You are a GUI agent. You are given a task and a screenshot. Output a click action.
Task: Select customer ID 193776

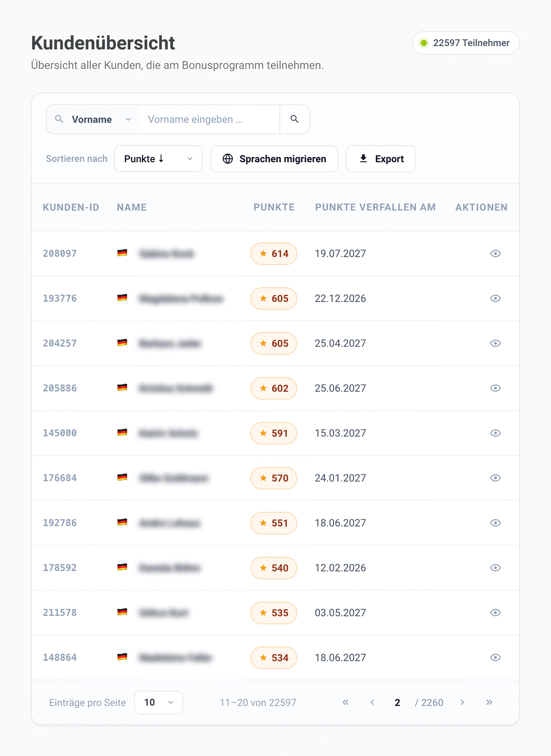pyautogui.click(x=60, y=298)
